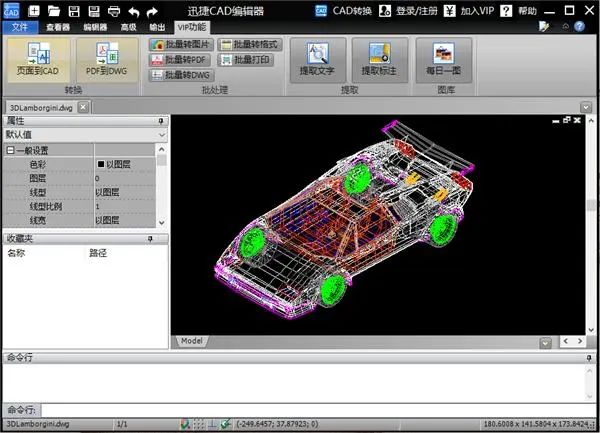Image resolution: width=600 pixels, height=433 pixels.
Task: Open 帮助 help
Action: [x=518, y=11]
